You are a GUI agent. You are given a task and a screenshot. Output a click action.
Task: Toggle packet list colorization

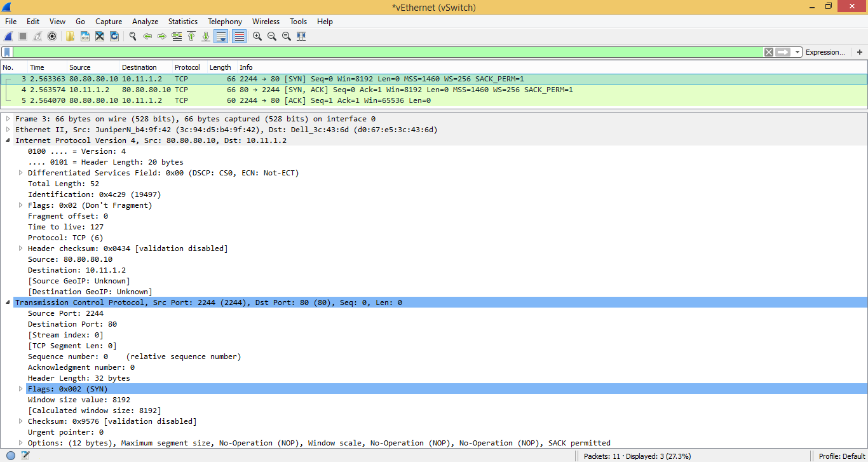(x=239, y=36)
